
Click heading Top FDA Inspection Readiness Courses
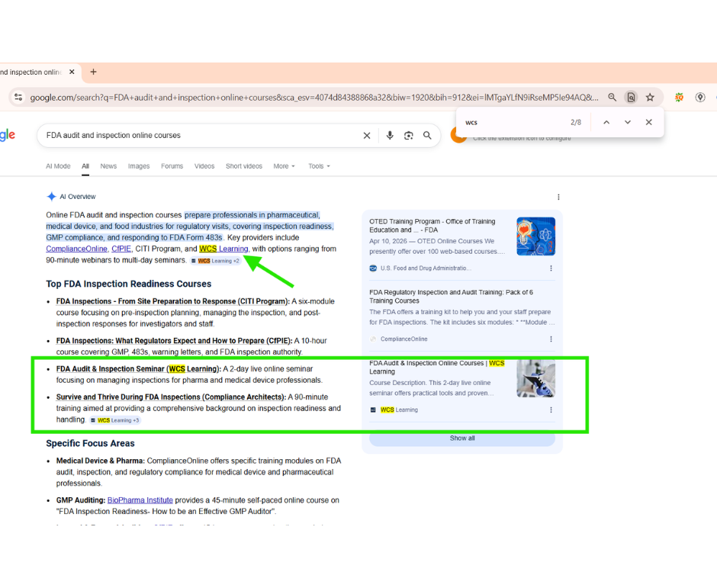click(x=128, y=284)
